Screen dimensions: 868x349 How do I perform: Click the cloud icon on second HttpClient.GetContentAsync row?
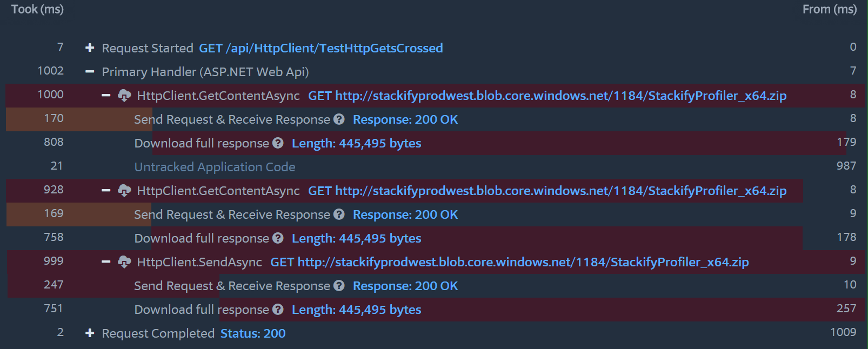pyautogui.click(x=124, y=191)
